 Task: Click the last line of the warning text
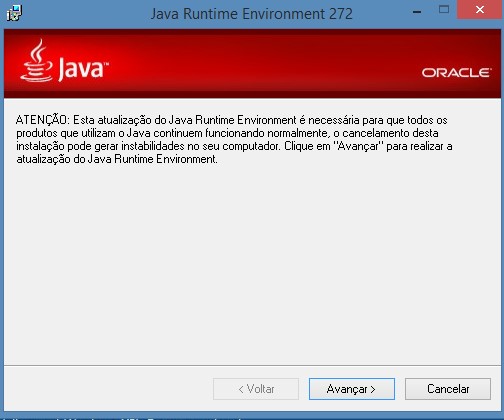(117, 159)
